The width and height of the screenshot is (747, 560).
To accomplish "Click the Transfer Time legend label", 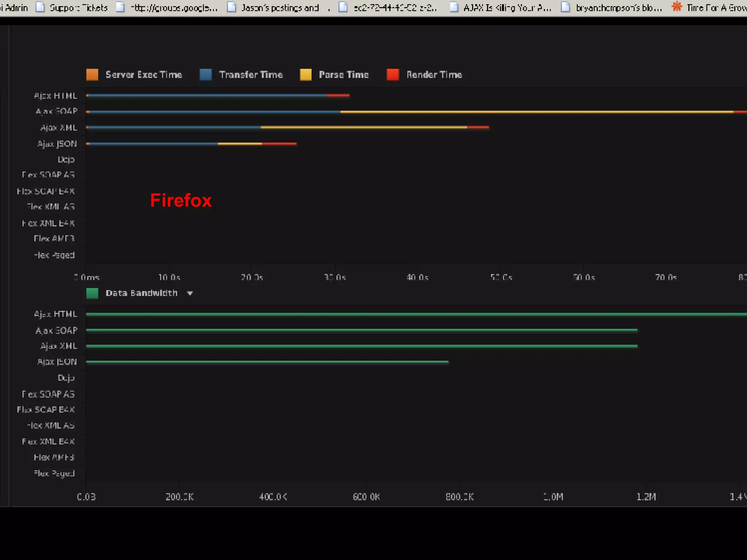I will [x=251, y=75].
